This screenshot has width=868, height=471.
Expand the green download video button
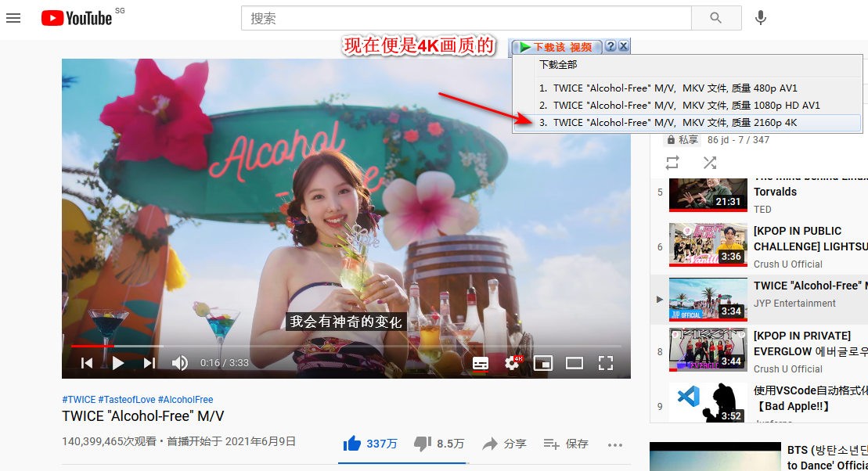click(557, 47)
